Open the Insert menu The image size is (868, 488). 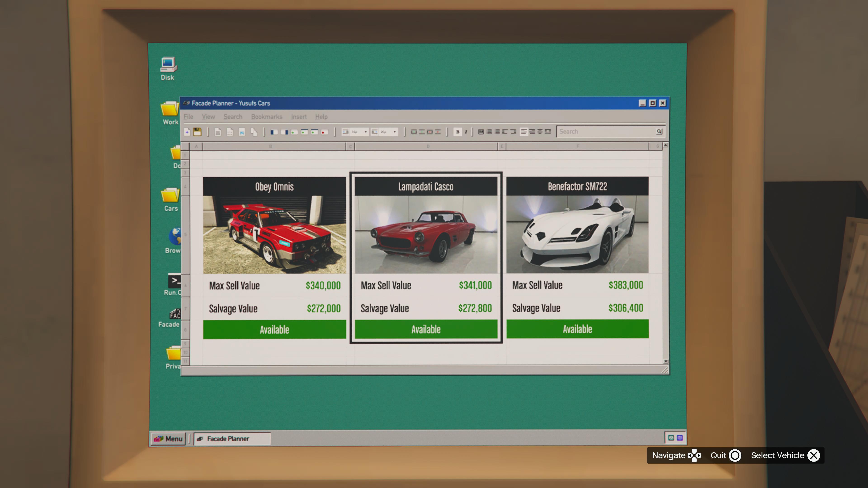299,117
